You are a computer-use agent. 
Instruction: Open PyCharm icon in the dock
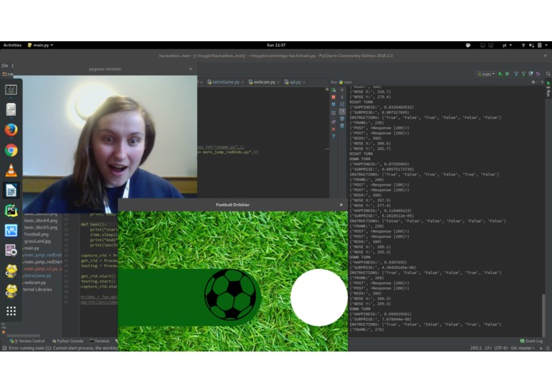tap(11, 210)
